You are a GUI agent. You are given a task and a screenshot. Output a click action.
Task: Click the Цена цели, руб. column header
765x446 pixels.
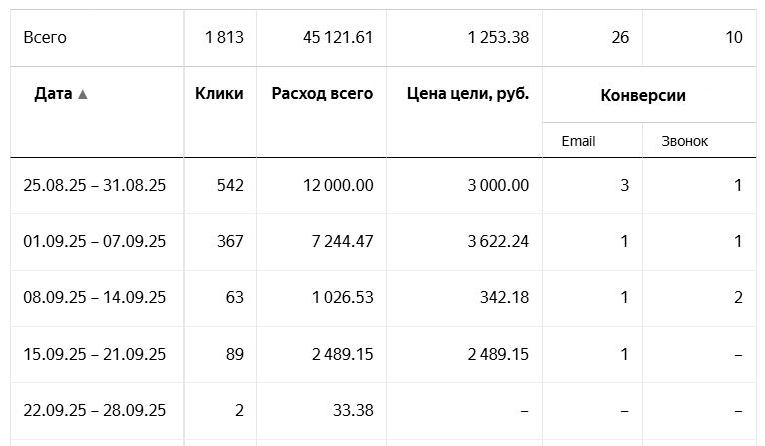point(468,94)
